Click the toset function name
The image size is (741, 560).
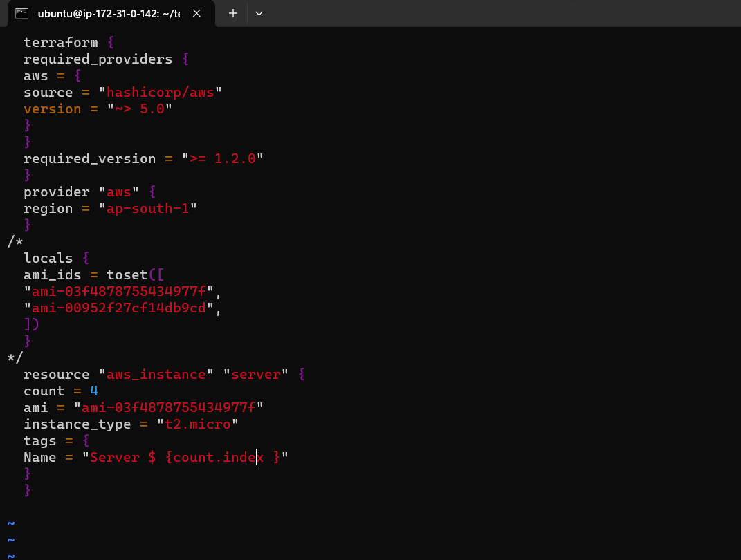pos(127,274)
